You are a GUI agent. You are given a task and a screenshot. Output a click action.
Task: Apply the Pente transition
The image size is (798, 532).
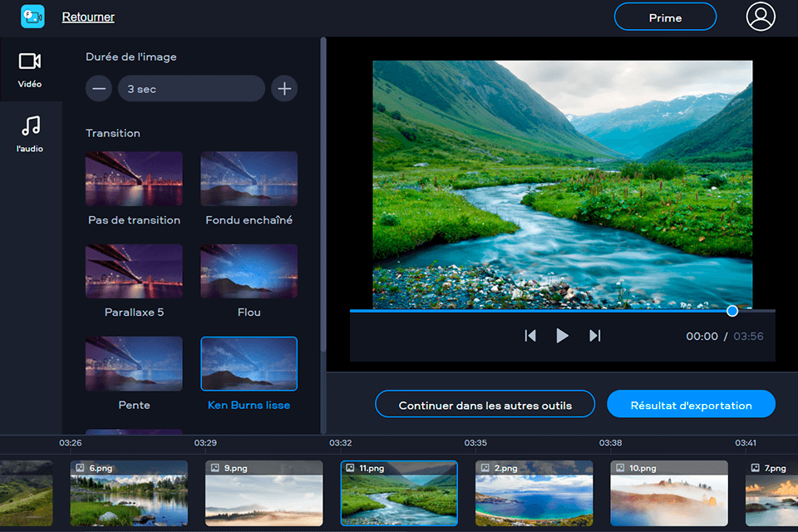click(x=134, y=363)
